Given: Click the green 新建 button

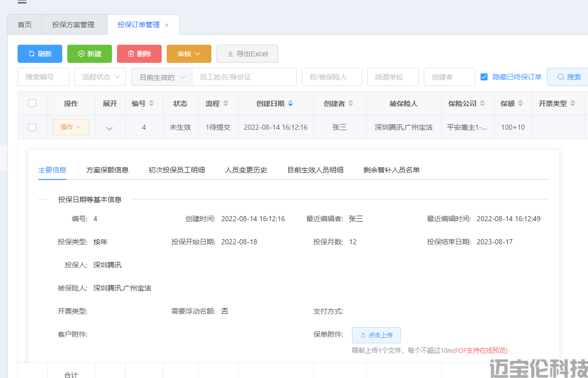Looking at the screenshot, I should point(89,54).
